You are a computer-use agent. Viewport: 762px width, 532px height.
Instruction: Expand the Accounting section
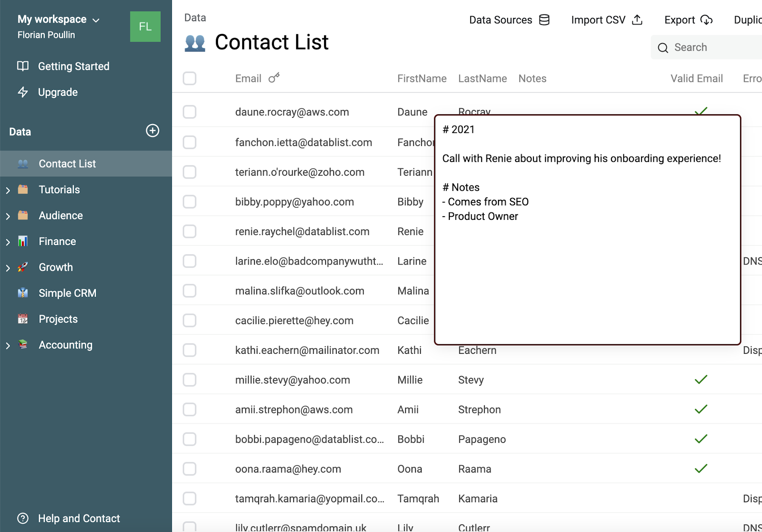pos(8,345)
